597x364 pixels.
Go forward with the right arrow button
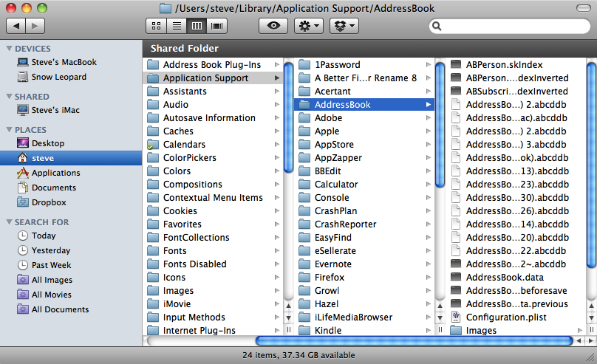pos(35,26)
